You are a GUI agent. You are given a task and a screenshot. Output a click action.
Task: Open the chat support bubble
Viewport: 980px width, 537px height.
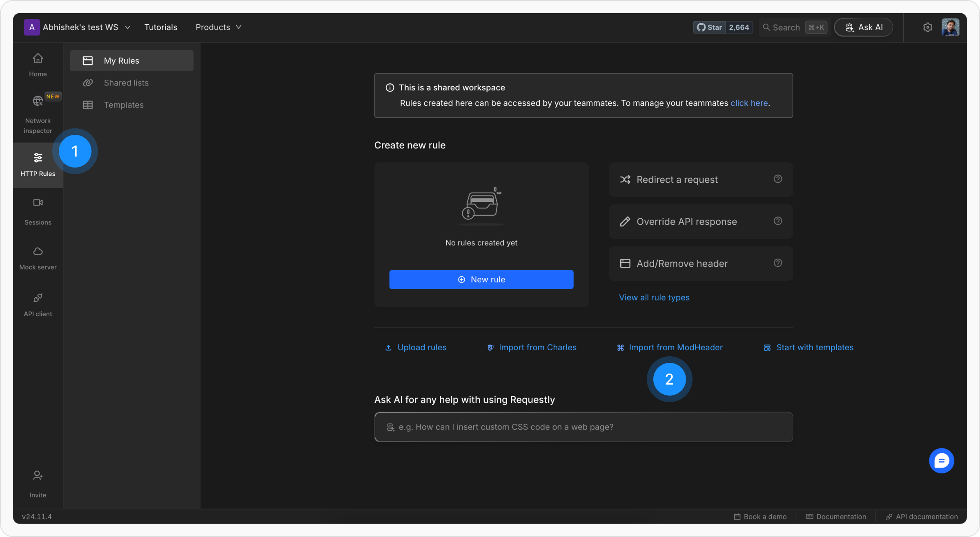pyautogui.click(x=941, y=461)
